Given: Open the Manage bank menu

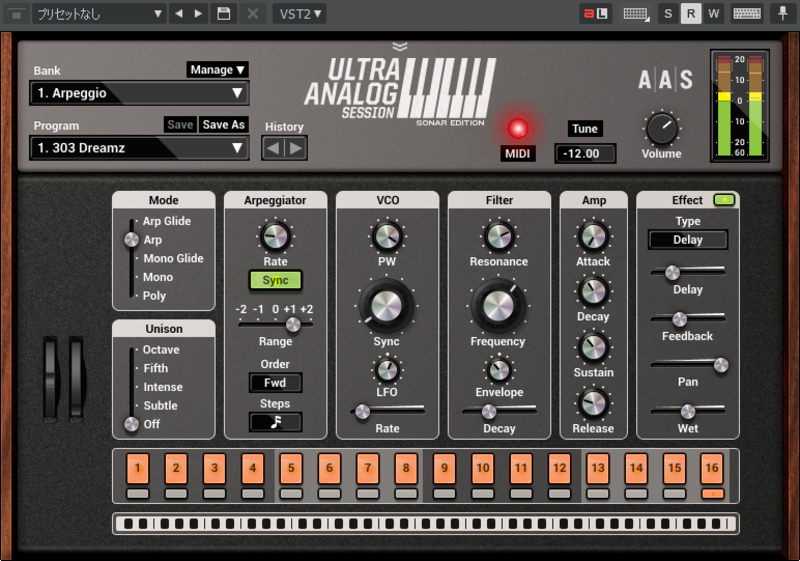Looking at the screenshot, I should click(x=217, y=69).
